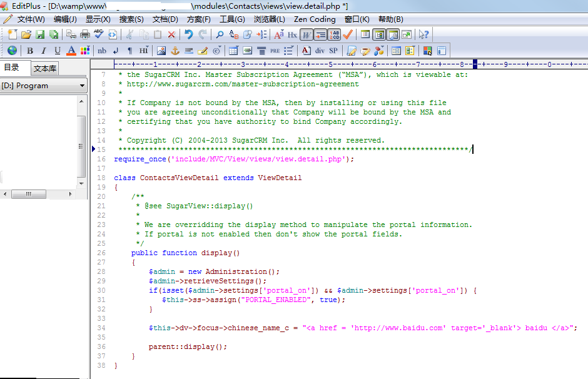Toggle the document selector list button

(x=365, y=34)
